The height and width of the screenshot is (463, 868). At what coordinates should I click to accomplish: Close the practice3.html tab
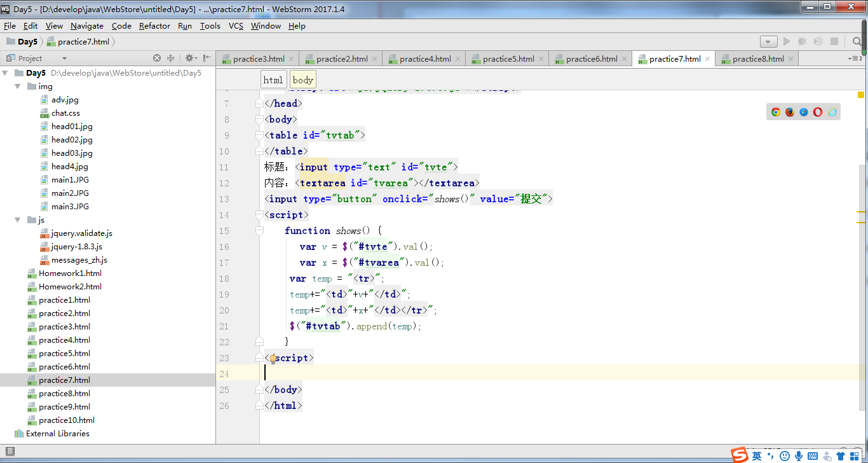click(x=290, y=59)
